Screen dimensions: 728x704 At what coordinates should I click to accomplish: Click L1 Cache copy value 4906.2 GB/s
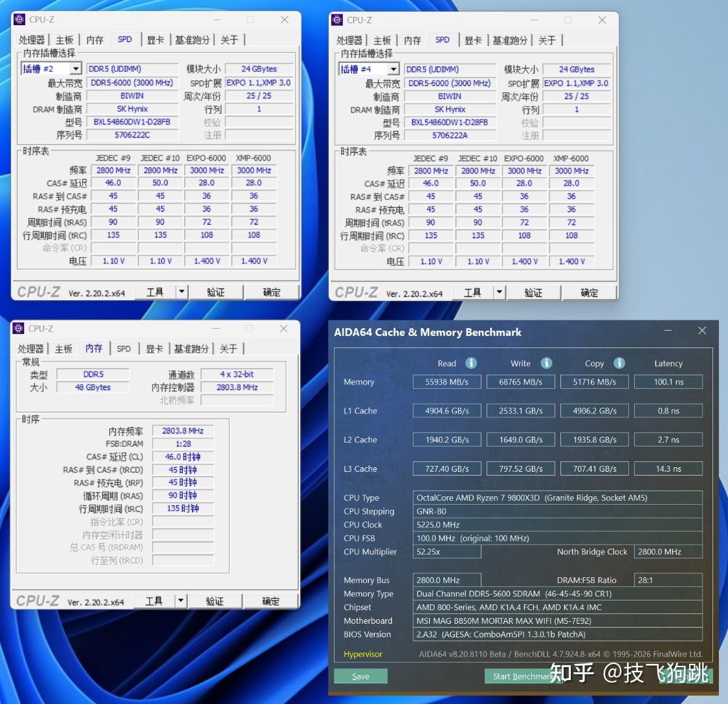pyautogui.click(x=594, y=410)
